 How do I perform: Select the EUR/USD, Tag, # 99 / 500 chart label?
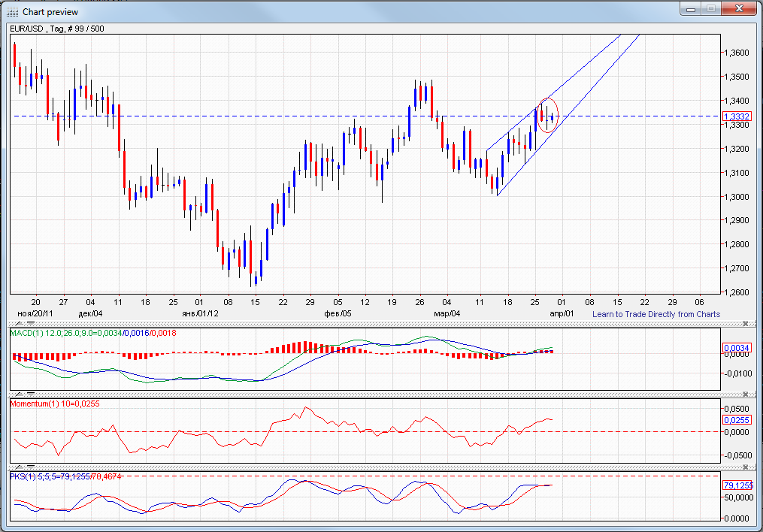[57, 29]
